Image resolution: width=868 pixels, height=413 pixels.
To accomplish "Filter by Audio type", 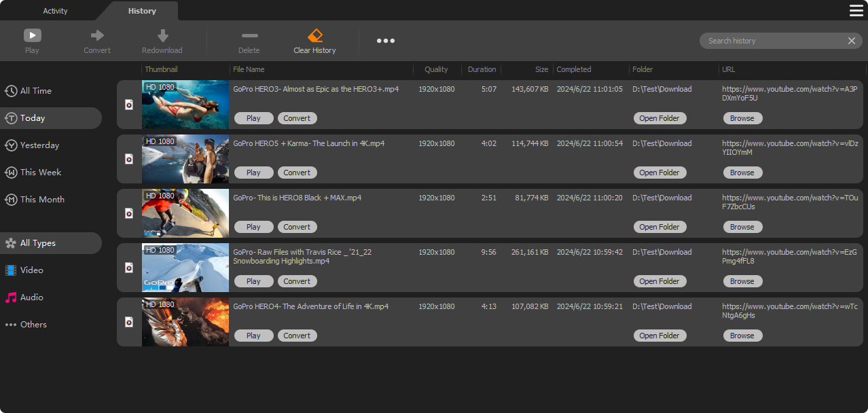I will 51,298.
